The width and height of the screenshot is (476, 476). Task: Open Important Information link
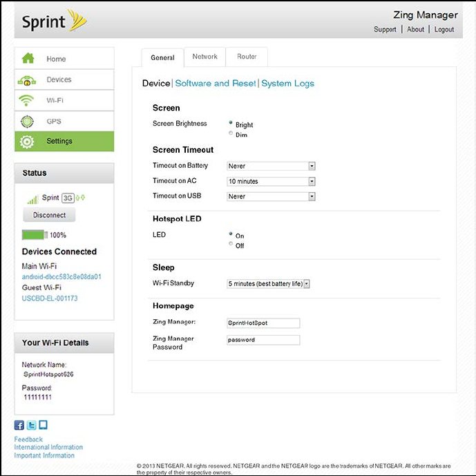point(44,455)
